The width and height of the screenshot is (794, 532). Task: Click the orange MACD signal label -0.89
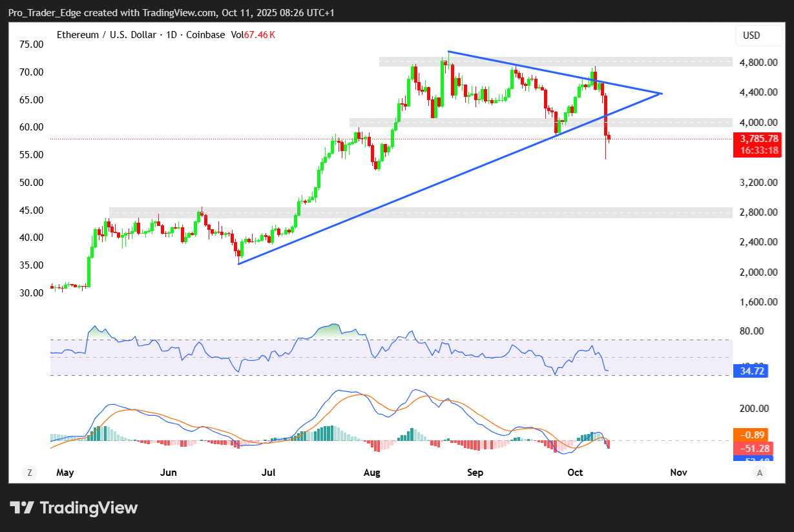tap(750, 435)
